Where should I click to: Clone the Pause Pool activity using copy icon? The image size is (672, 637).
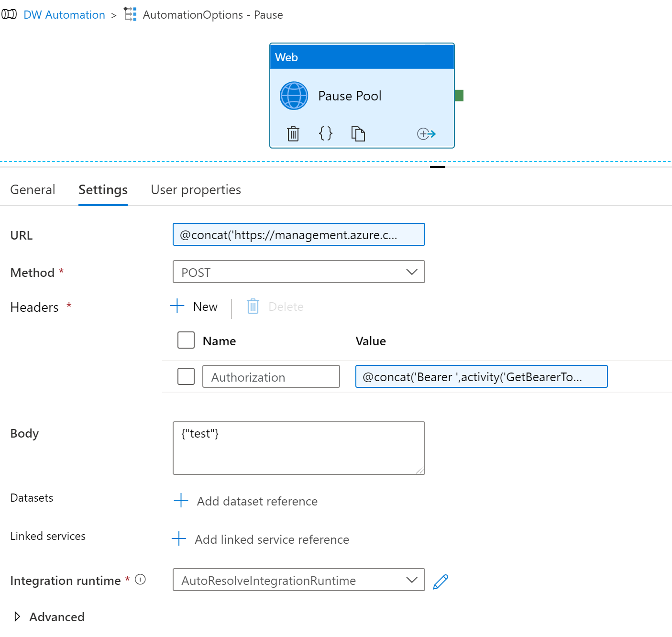[359, 133]
